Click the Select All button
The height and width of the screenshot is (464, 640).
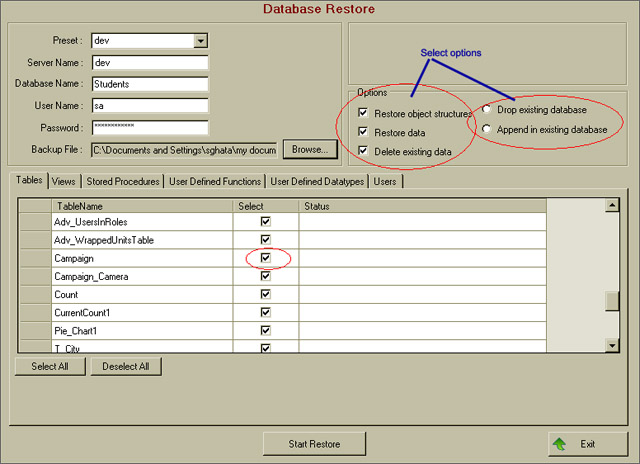click(x=50, y=367)
